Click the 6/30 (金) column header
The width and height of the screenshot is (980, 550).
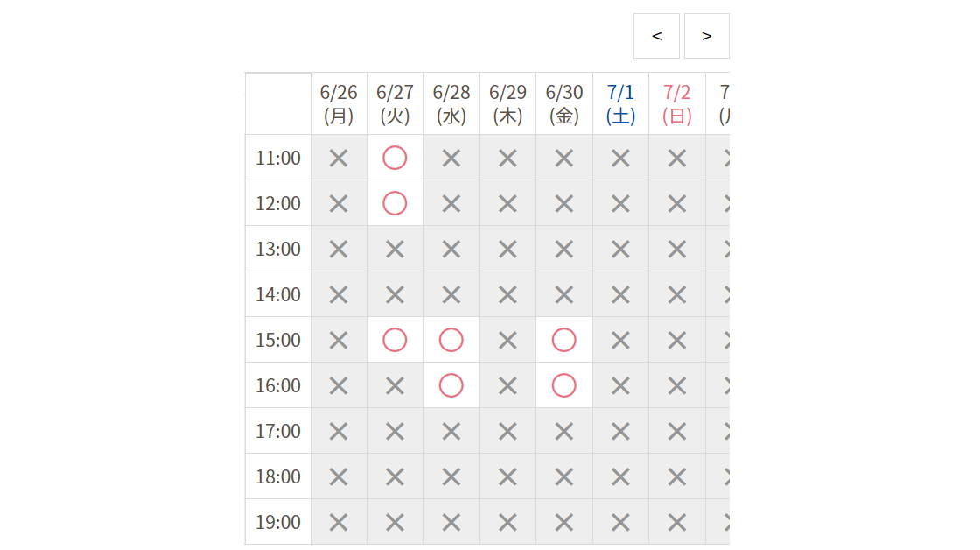[x=564, y=103]
